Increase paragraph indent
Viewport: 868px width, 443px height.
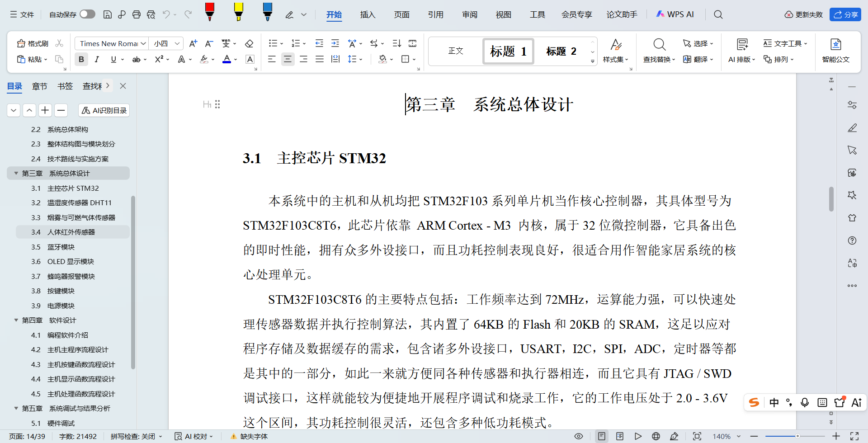335,43
